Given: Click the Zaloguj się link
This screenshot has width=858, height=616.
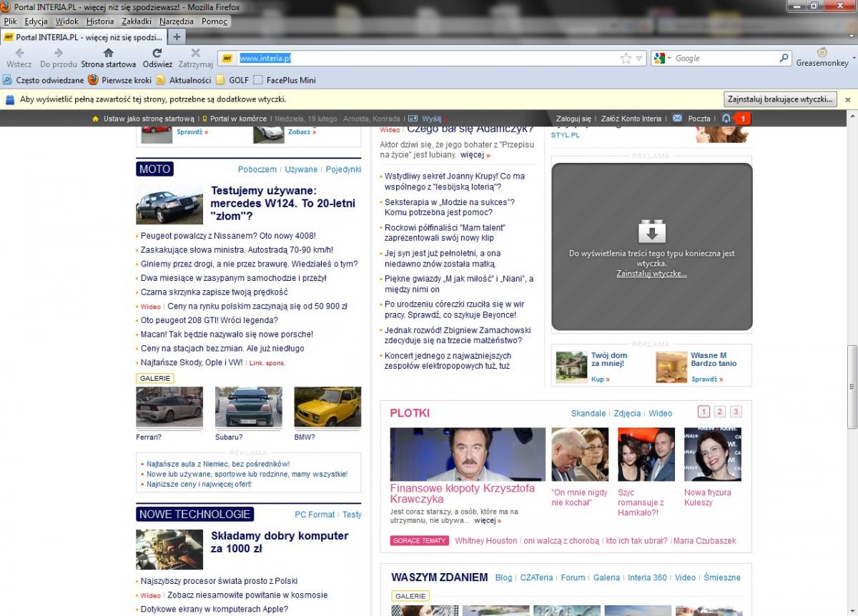Looking at the screenshot, I should [574, 119].
